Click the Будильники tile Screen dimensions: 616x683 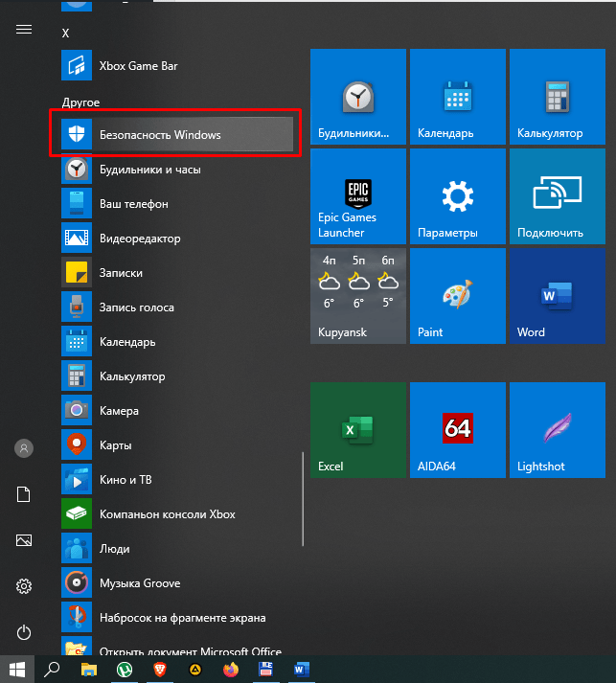tap(358, 97)
